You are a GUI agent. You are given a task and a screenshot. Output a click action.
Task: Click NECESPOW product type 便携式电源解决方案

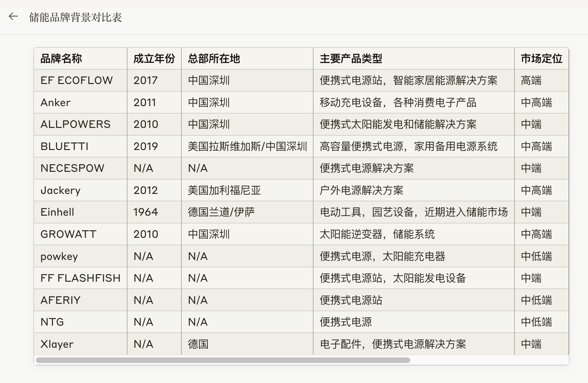point(414,168)
